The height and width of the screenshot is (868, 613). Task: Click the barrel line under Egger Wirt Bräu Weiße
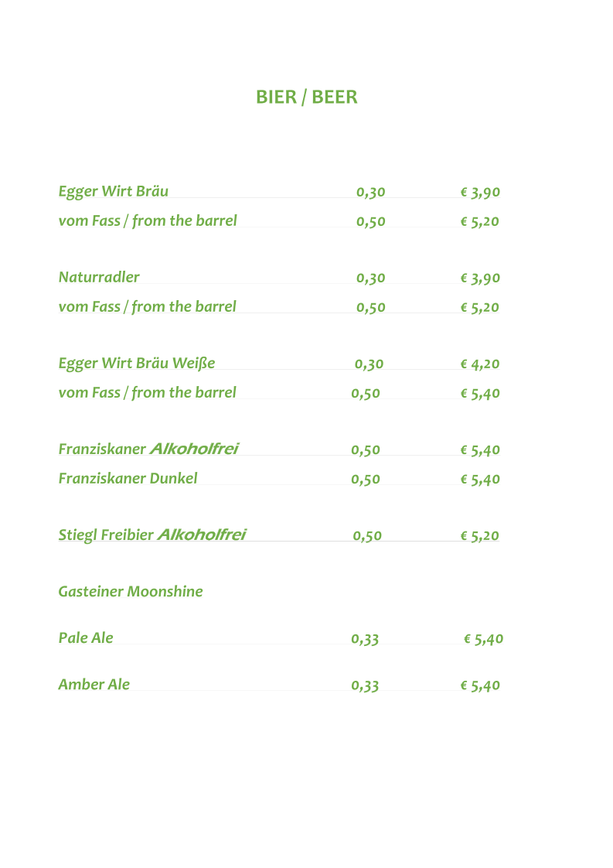click(x=147, y=392)
